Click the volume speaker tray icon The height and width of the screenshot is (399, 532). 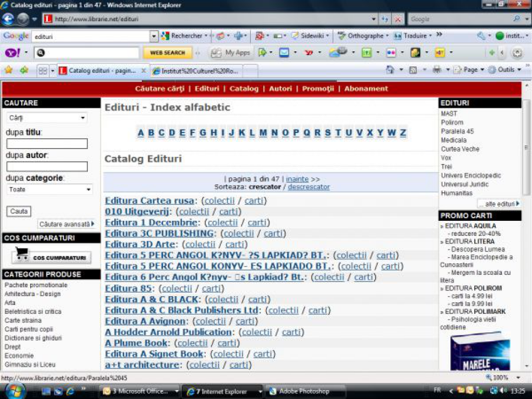coord(503,391)
